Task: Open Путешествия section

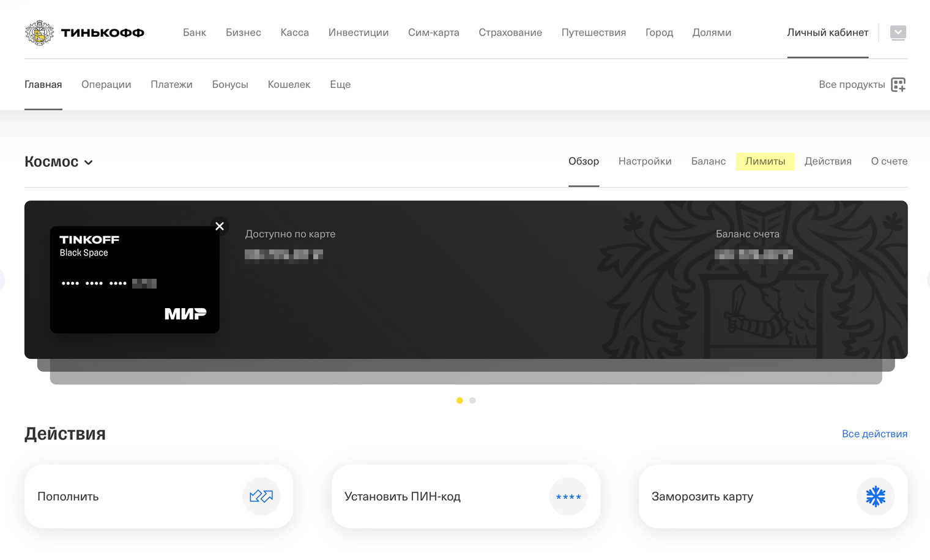Action: (x=593, y=32)
